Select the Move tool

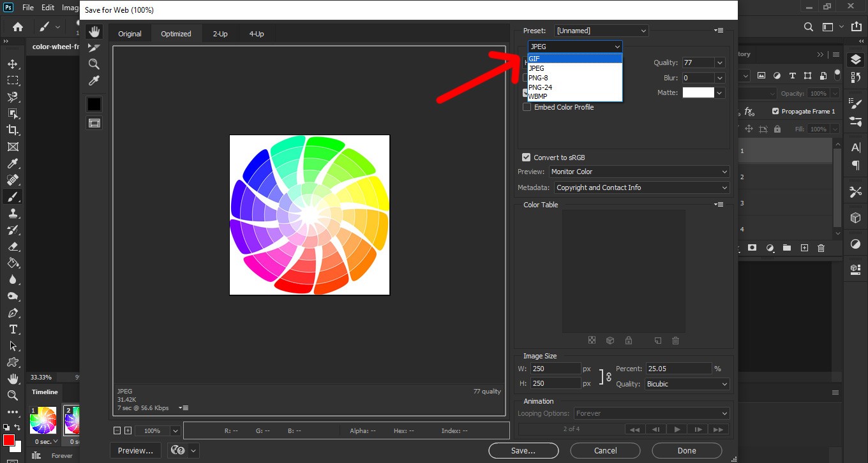pyautogui.click(x=12, y=64)
